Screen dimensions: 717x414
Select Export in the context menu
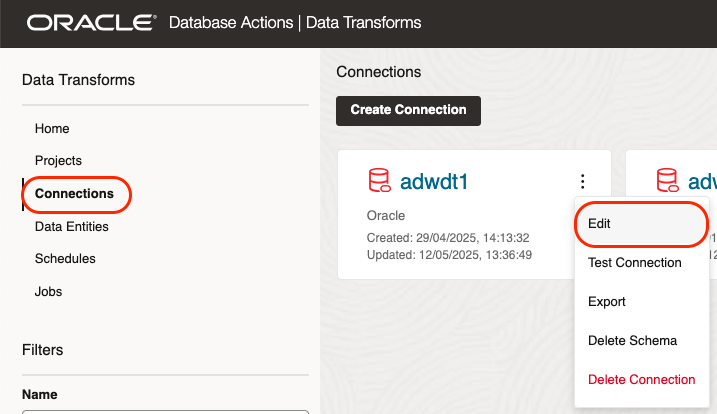(x=606, y=302)
